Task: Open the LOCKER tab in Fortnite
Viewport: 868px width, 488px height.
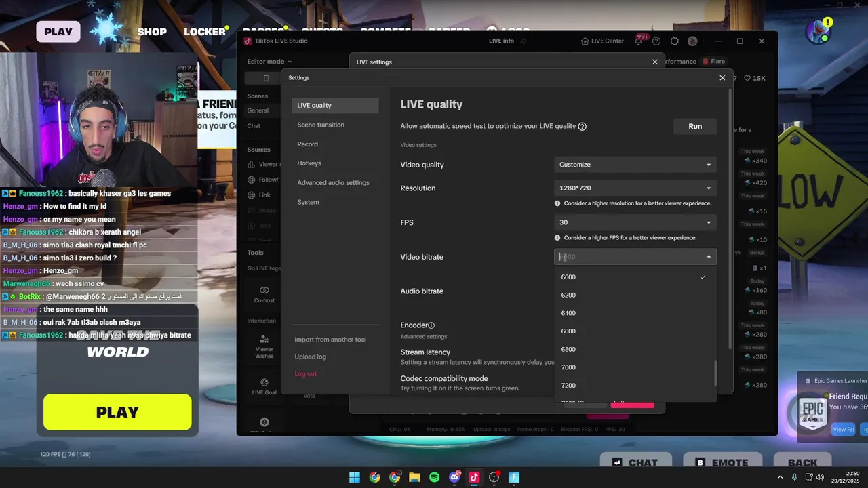Action: click(x=205, y=31)
